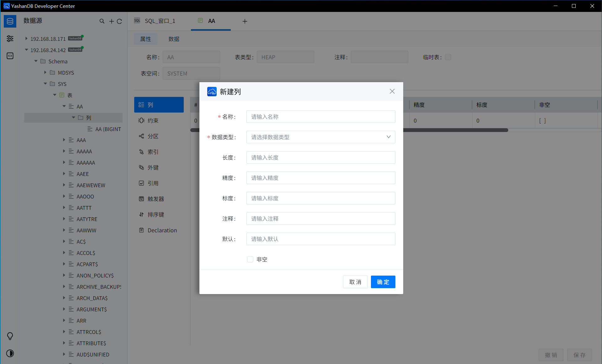Click the YashanDB badge of 192.168.24.142

[75, 50]
